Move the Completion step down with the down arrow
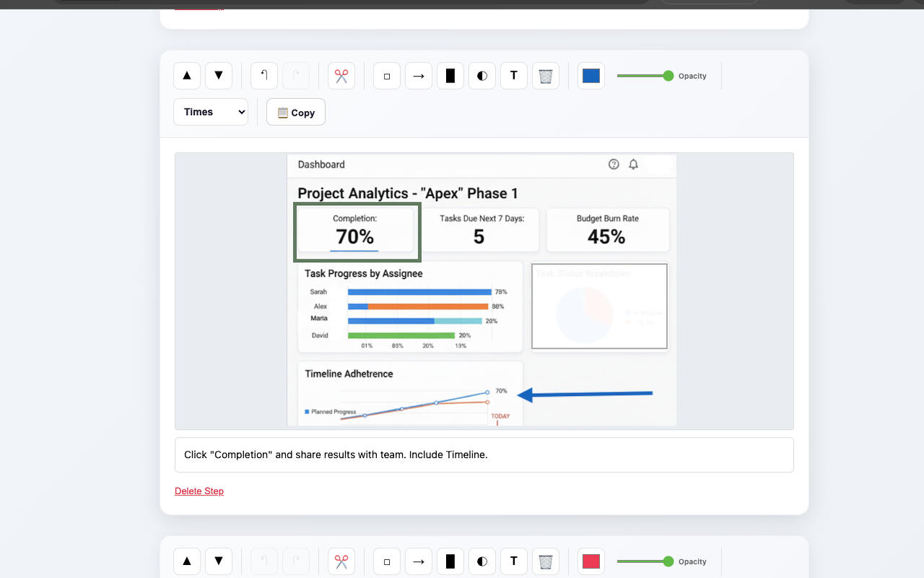Viewport: 924px width, 578px height. [219, 76]
